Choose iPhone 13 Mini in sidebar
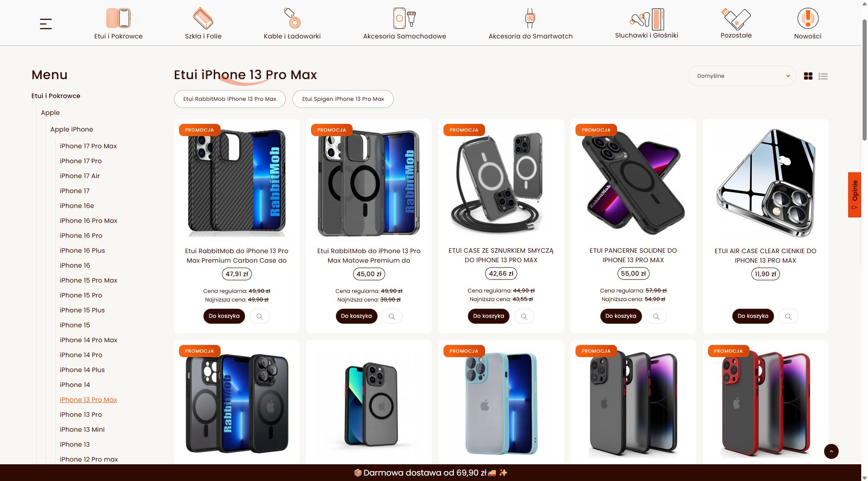 click(x=82, y=429)
